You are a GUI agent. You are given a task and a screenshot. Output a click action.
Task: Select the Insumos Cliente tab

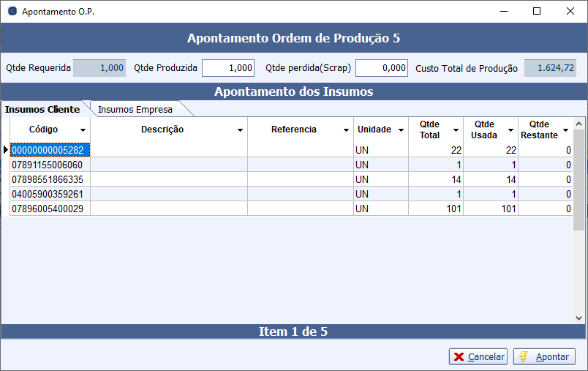pyautogui.click(x=42, y=110)
